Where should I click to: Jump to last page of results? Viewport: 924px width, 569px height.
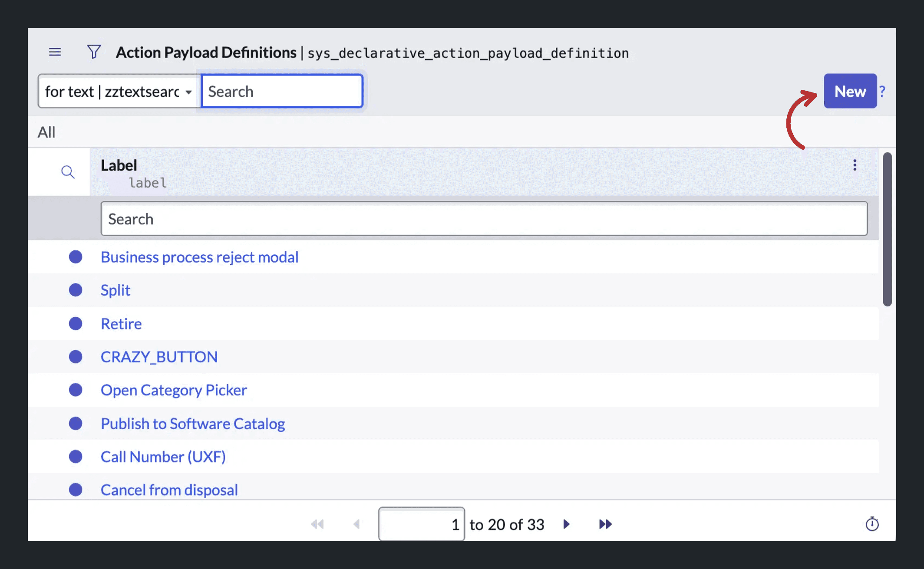tap(605, 524)
